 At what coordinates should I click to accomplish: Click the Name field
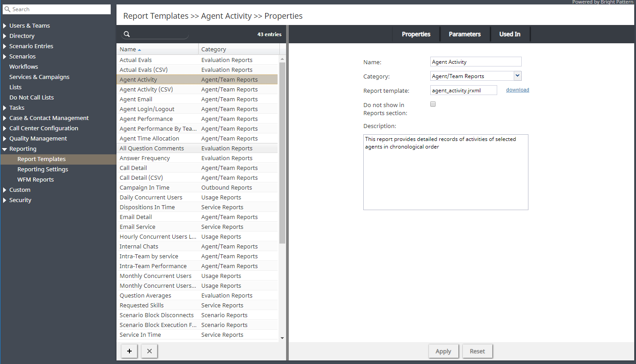[476, 62]
